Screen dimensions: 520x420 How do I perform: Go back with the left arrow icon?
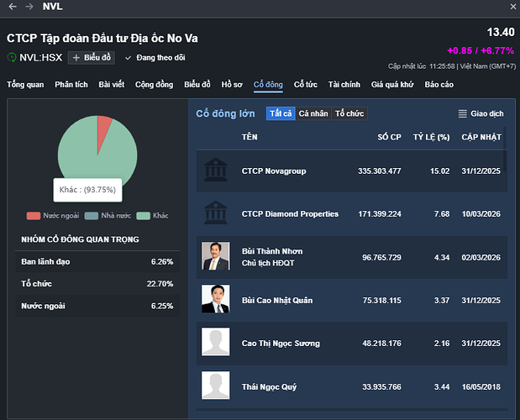[x=13, y=7]
